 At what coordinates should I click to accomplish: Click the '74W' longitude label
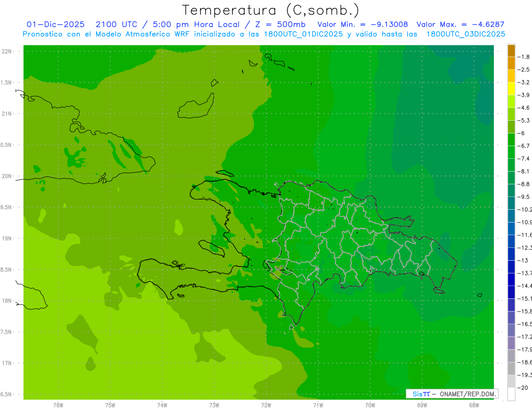pyautogui.click(x=162, y=405)
